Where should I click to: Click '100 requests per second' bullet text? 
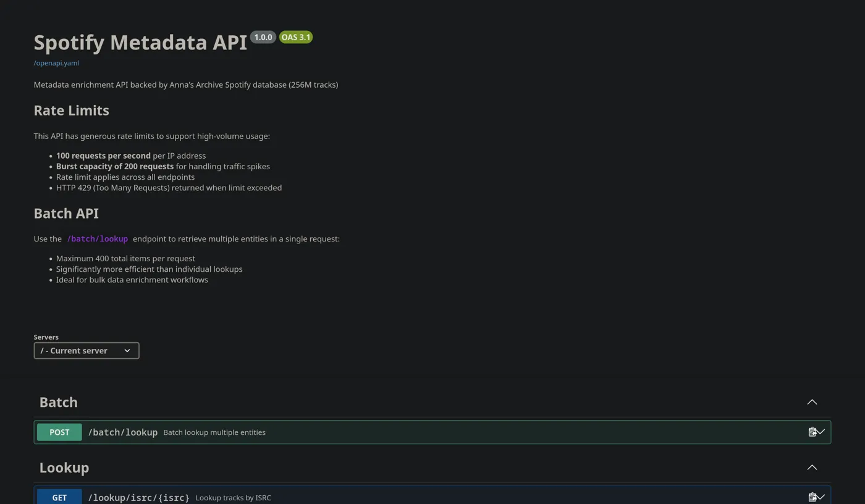103,156
